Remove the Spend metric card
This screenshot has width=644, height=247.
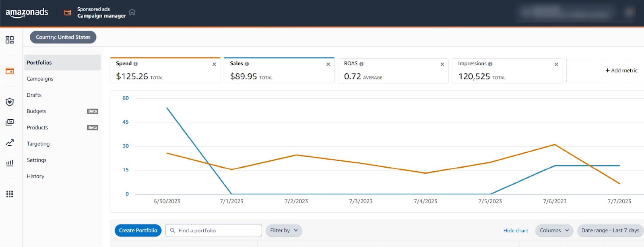point(214,64)
